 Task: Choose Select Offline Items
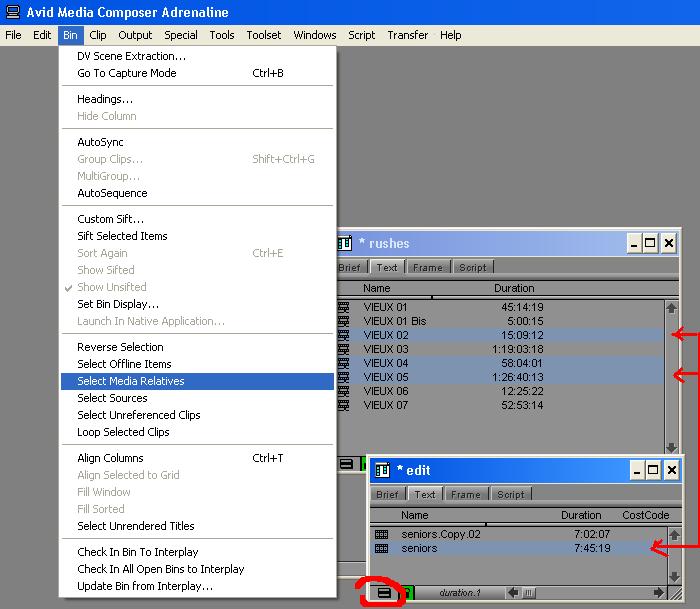point(197,364)
